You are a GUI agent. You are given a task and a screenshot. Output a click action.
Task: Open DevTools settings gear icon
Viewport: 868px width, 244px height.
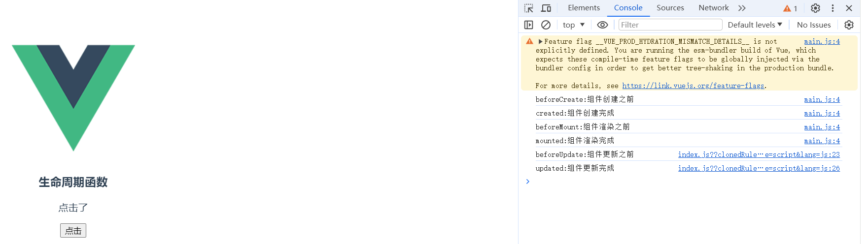815,8
